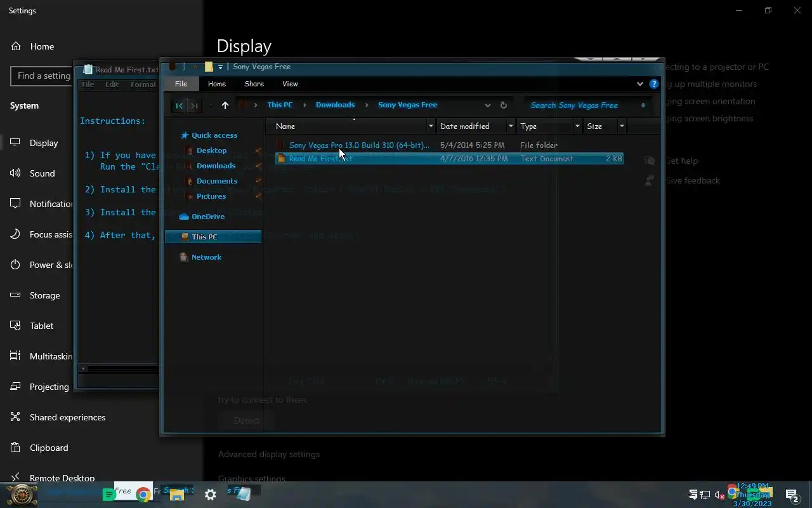Expand the chevron after This PC in path

point(304,105)
